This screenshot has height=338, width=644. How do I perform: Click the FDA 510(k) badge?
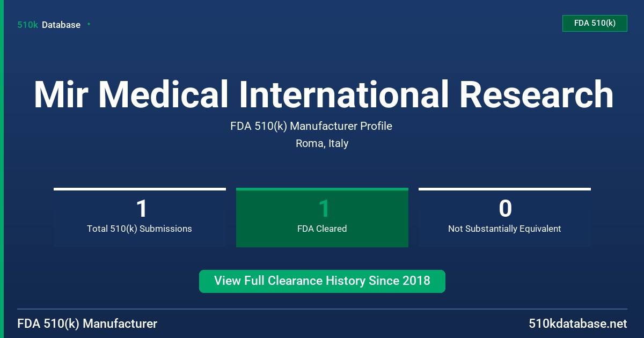[595, 24]
